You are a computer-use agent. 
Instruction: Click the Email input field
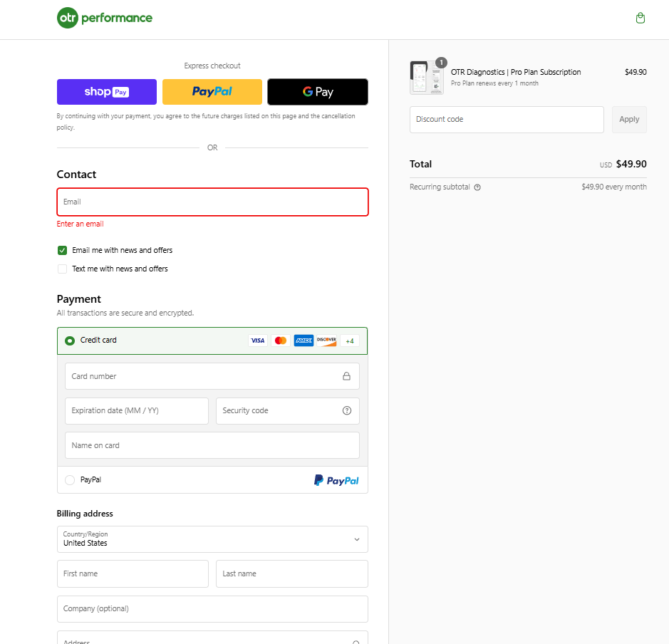[212, 202]
